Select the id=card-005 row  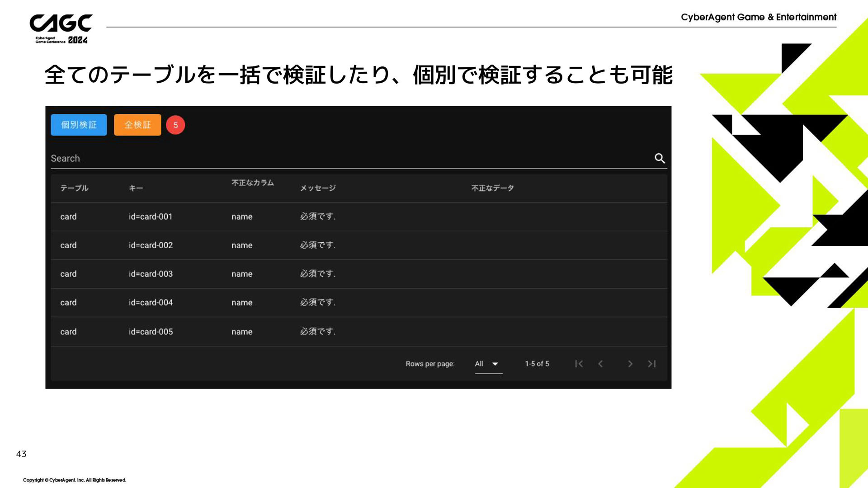point(151,332)
